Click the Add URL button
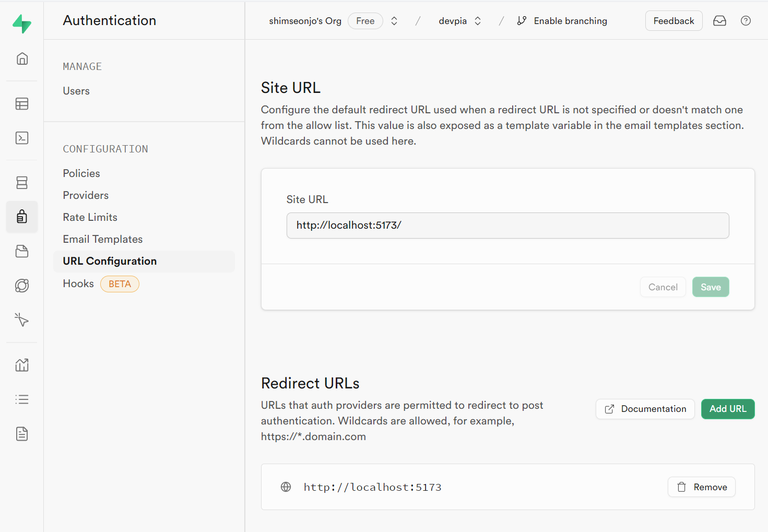768x532 pixels. [x=727, y=409]
